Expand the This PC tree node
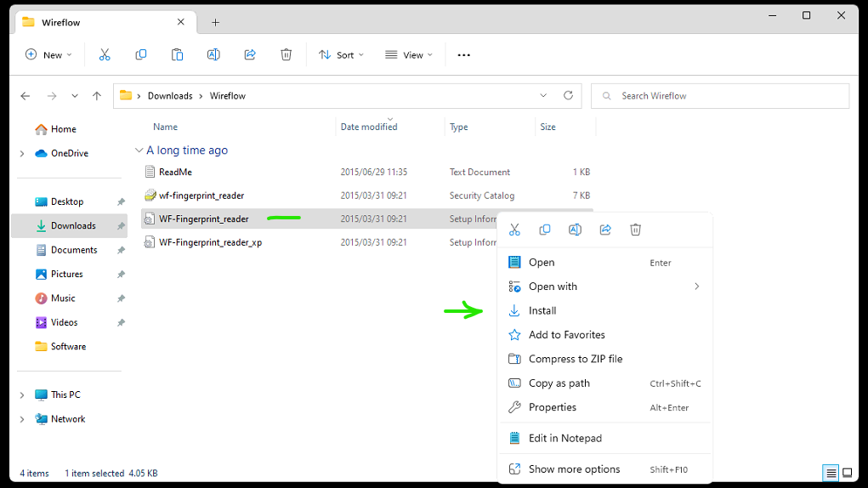The width and height of the screenshot is (868, 488). coord(22,395)
